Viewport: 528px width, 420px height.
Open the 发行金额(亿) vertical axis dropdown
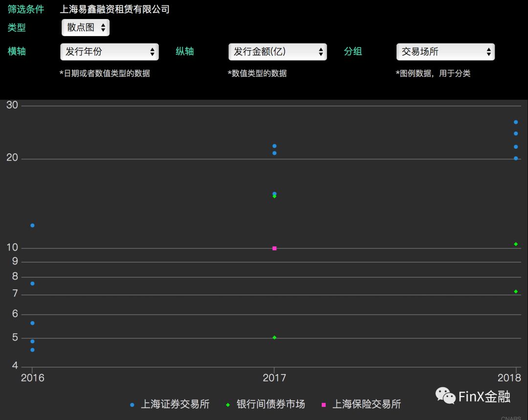278,52
